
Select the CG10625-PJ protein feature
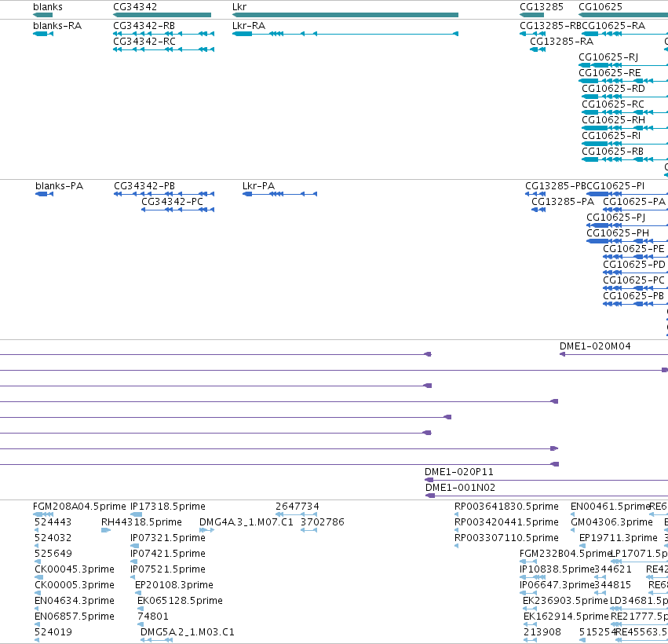pos(627,225)
